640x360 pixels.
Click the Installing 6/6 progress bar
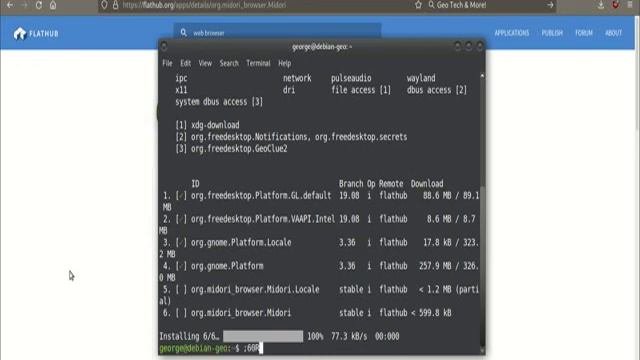tap(263, 336)
